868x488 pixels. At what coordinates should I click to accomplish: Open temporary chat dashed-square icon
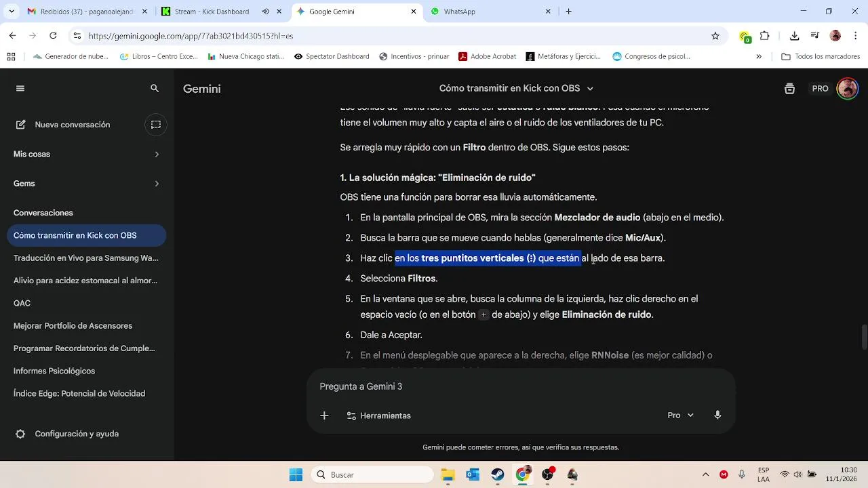pos(156,125)
